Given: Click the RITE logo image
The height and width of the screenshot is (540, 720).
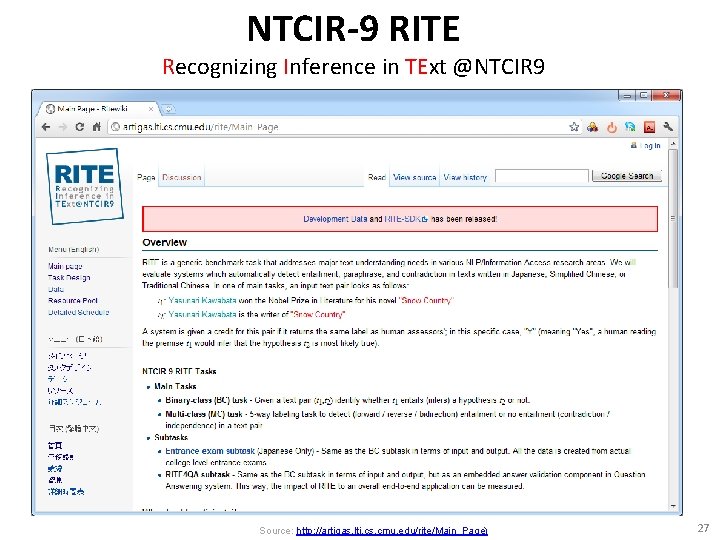Looking at the screenshot, I should pos(84,186).
